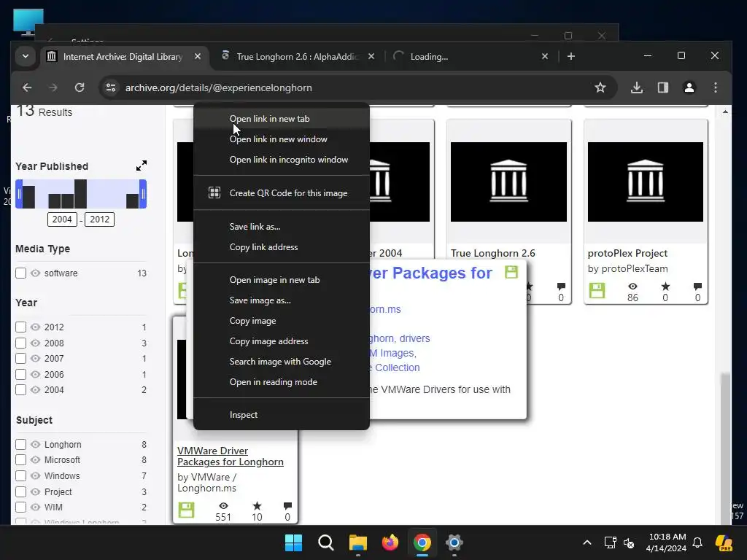Bookmark this page with the star icon

tap(600, 87)
